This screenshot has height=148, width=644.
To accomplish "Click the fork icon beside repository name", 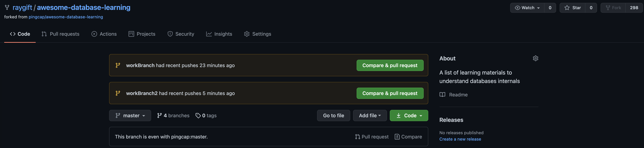I will point(7,7).
